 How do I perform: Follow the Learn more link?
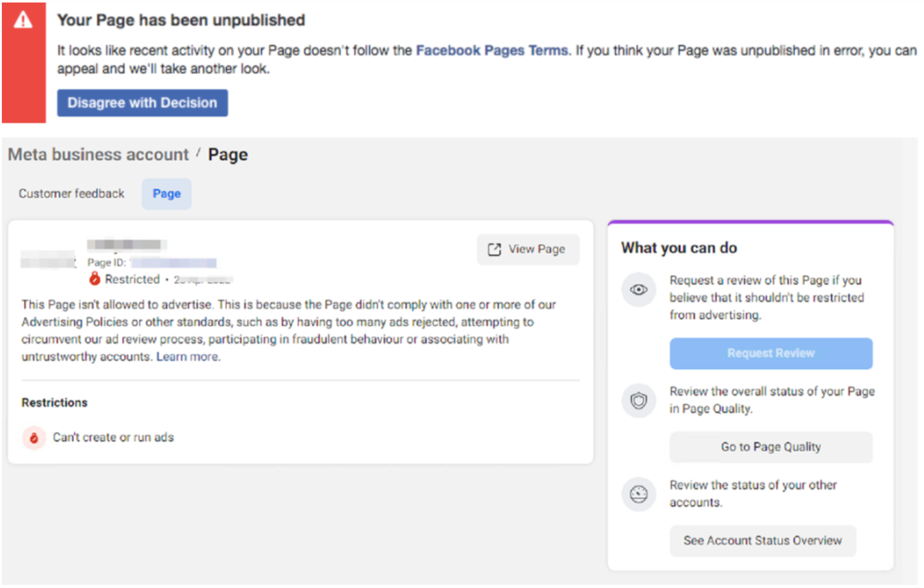coord(188,357)
